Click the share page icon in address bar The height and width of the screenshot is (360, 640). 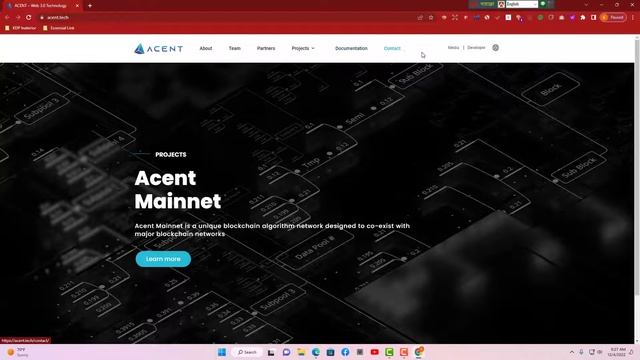point(420,18)
